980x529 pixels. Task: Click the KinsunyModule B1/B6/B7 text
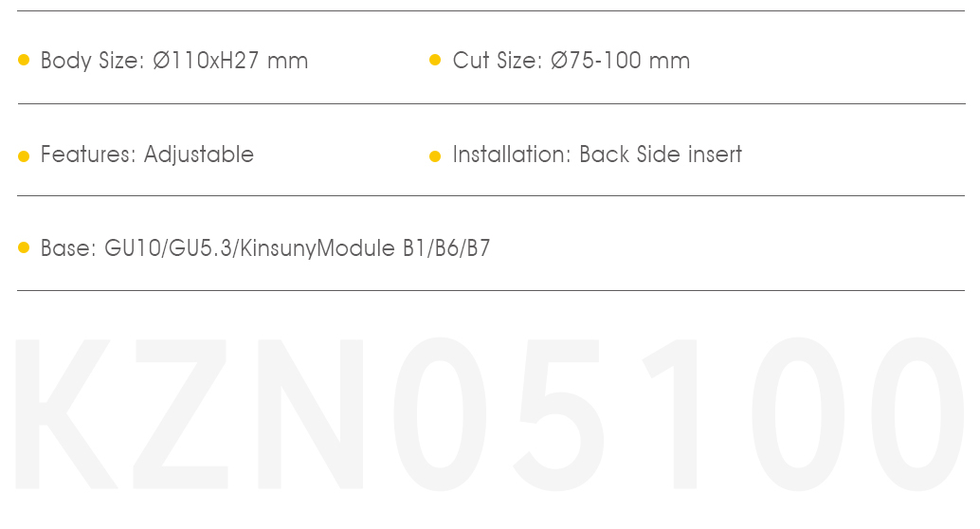(x=365, y=249)
